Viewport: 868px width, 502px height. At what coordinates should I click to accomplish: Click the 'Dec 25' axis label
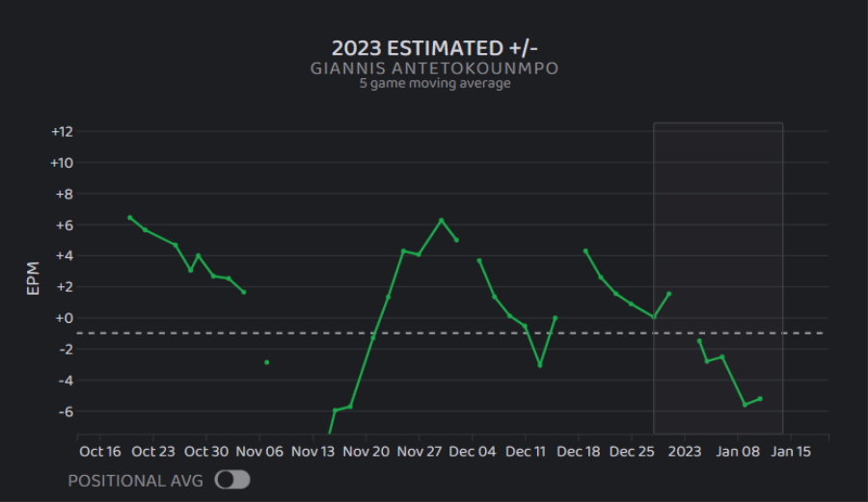point(632,452)
